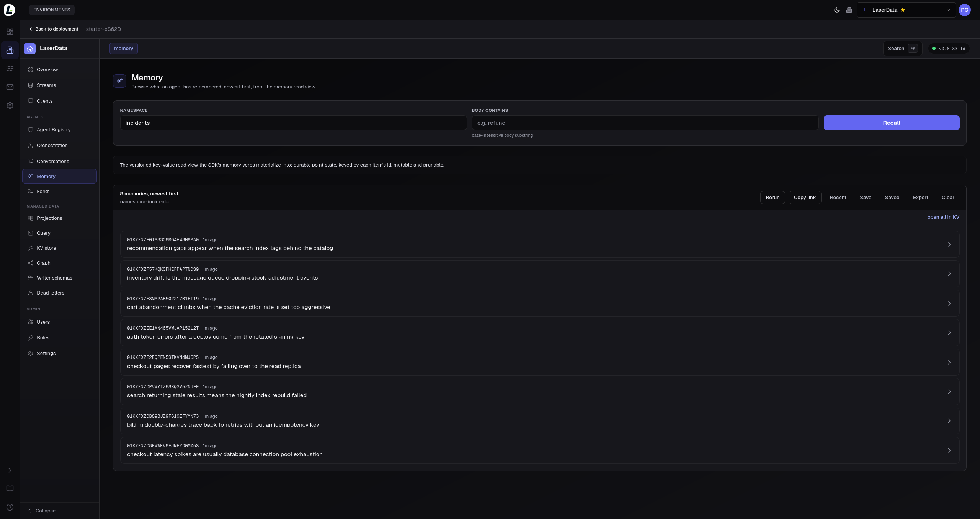Click the building icon beside theme toggle
This screenshot has height=519, width=980.
coord(849,10)
